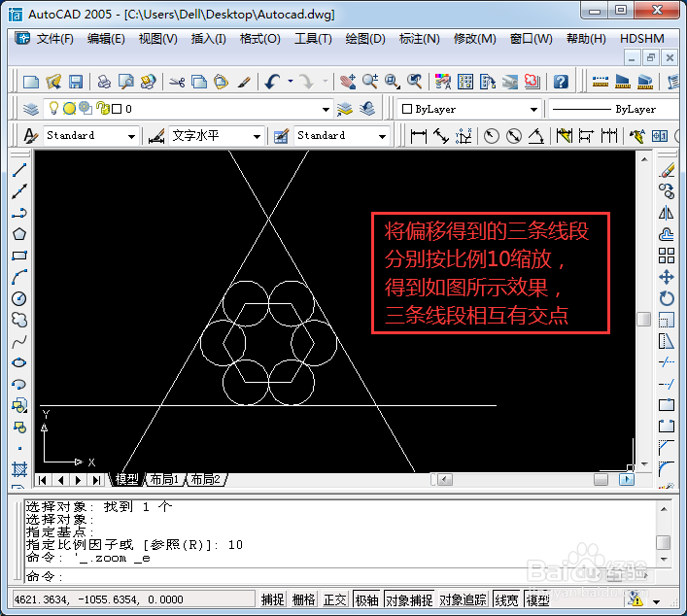Select the Spline draw tool
This screenshot has width=687, height=616.
[x=19, y=342]
